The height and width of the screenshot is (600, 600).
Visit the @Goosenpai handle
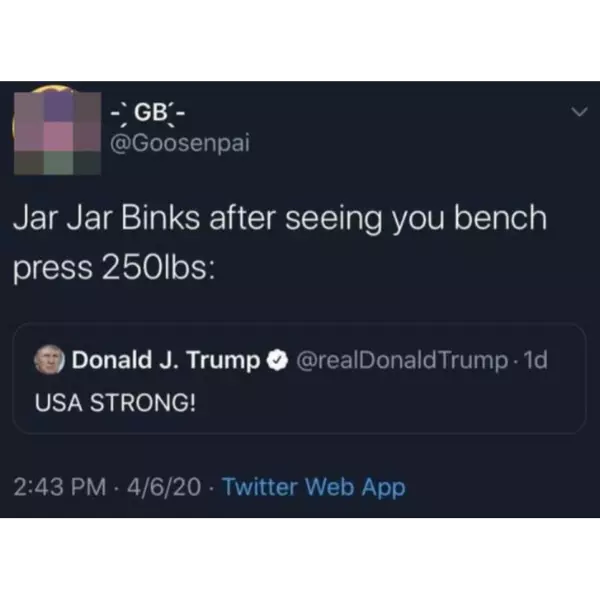pyautogui.click(x=180, y=143)
